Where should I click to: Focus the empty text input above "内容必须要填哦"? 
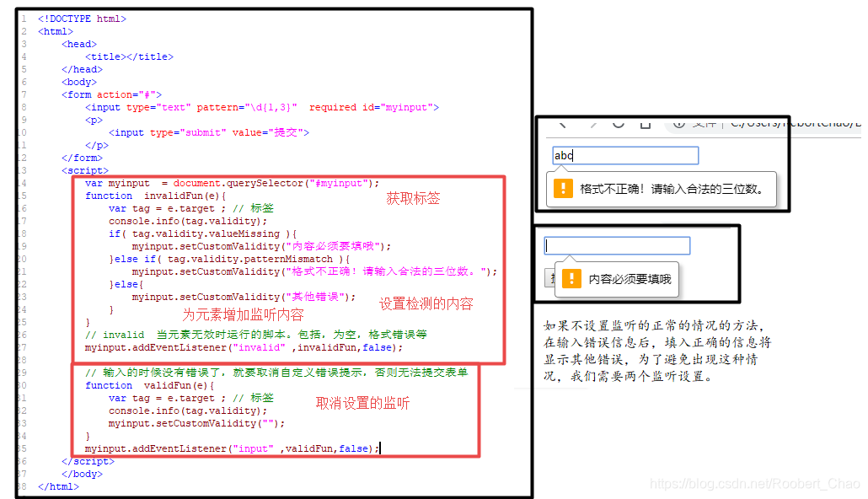click(x=617, y=245)
